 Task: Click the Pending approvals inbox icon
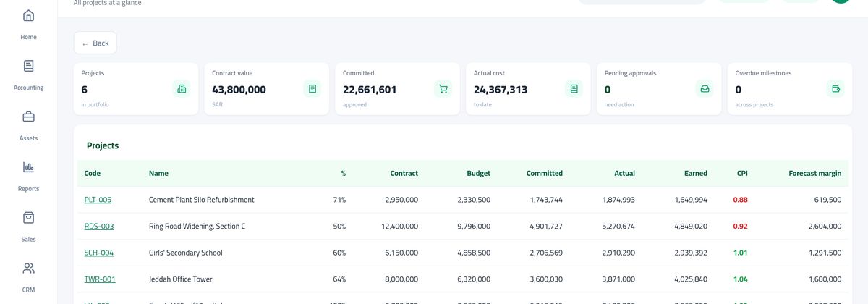point(705,89)
